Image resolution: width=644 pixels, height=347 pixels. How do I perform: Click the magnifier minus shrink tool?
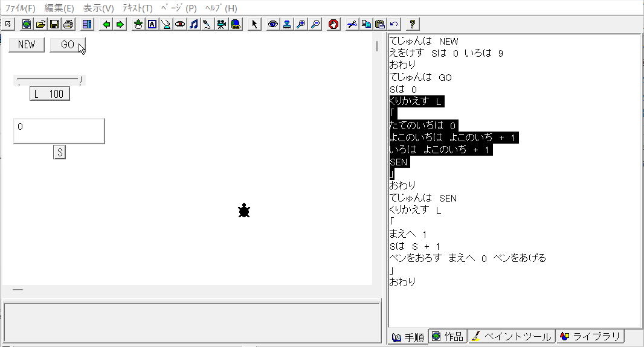315,24
